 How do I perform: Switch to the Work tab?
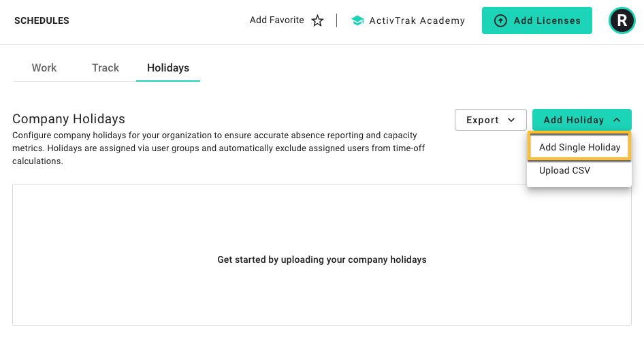[44, 68]
